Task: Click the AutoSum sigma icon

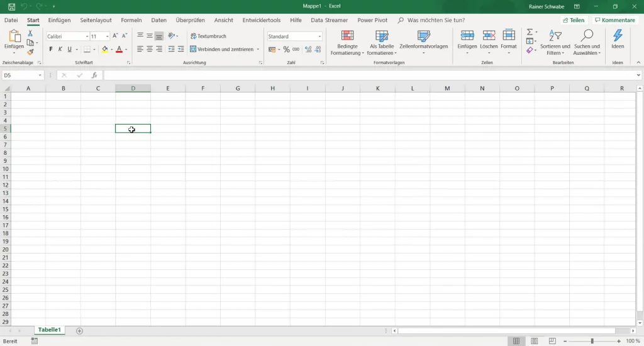Action: (530, 32)
